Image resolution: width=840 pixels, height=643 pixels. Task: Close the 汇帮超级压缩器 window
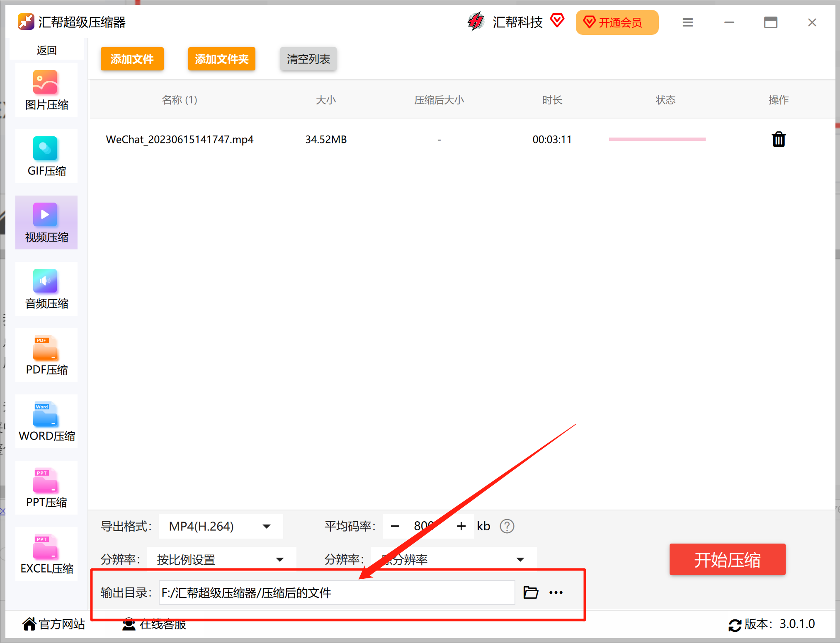[812, 22]
